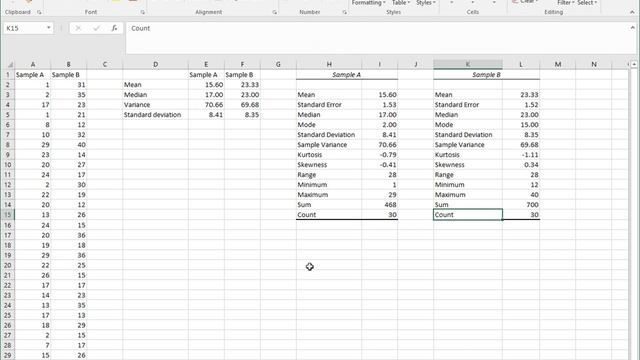The height and width of the screenshot is (360, 640).
Task: Open the Font settings dialog launcher
Action: coord(142,13)
